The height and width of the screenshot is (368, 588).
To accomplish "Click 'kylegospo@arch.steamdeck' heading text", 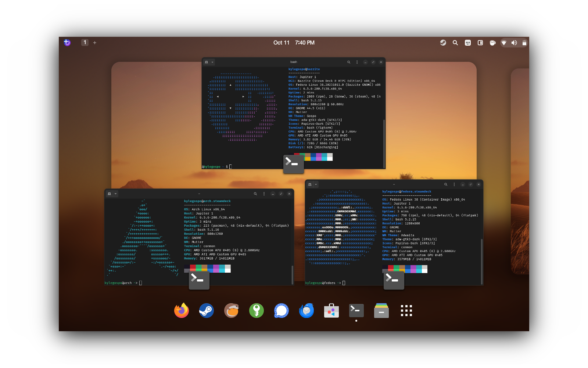I will click(x=207, y=201).
